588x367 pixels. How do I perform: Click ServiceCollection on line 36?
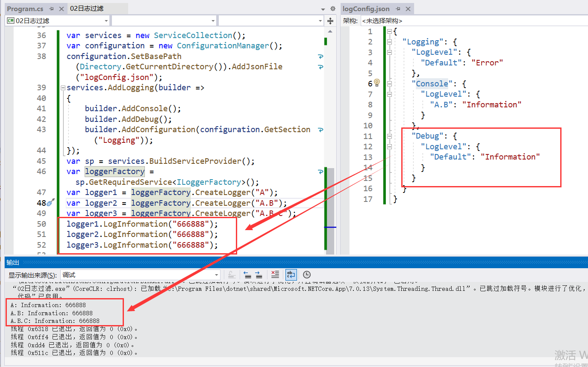[x=193, y=36]
